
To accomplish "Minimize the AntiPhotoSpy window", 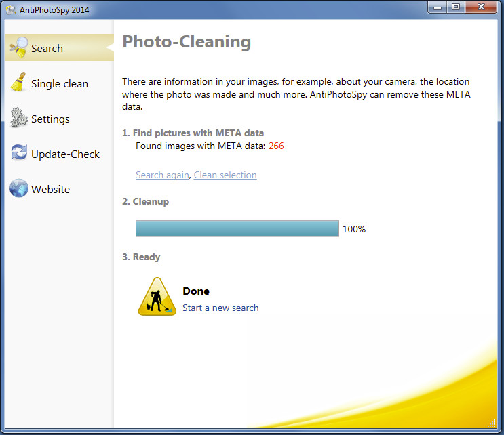I will click(437, 7).
